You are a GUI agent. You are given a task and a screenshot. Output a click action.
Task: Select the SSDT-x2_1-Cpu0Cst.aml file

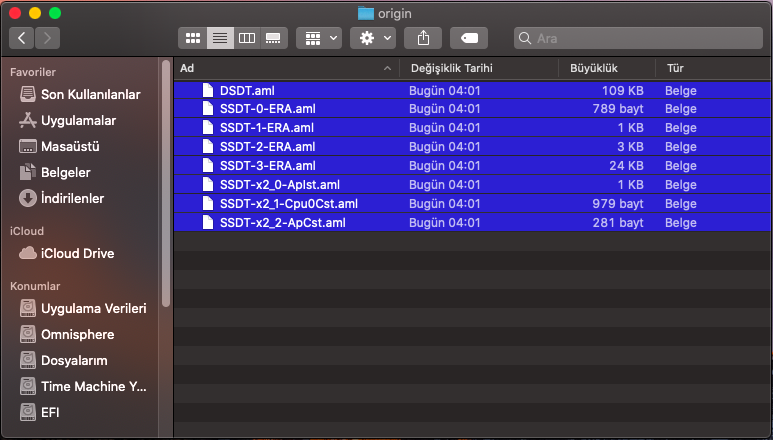click(x=288, y=203)
